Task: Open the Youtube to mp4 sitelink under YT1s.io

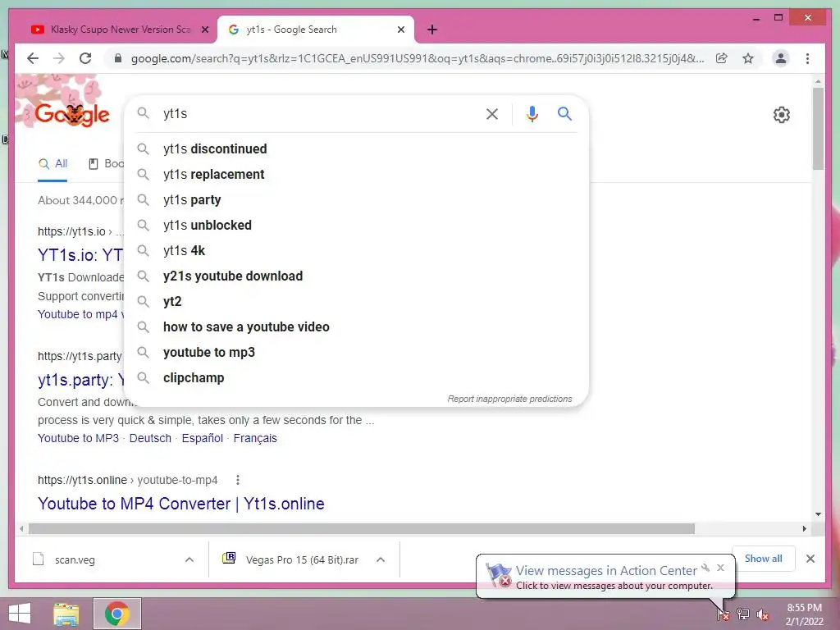Action: pyautogui.click(x=80, y=314)
